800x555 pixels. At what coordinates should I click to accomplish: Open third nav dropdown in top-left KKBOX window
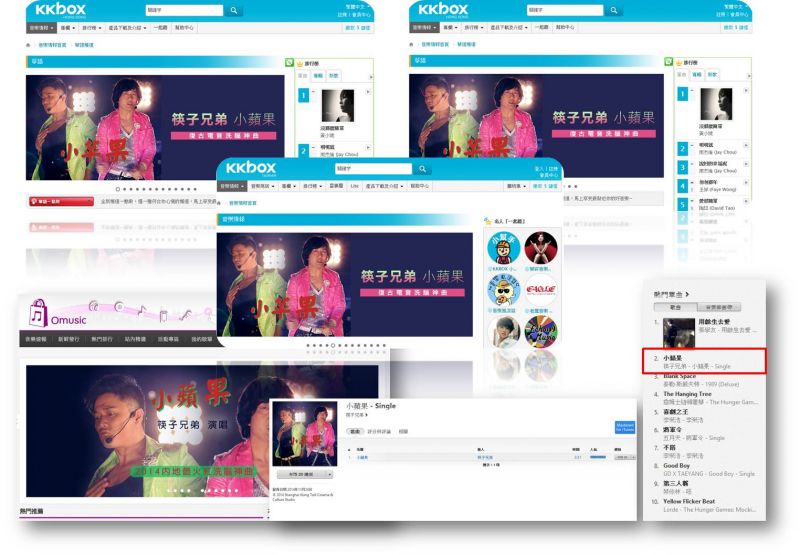click(92, 28)
